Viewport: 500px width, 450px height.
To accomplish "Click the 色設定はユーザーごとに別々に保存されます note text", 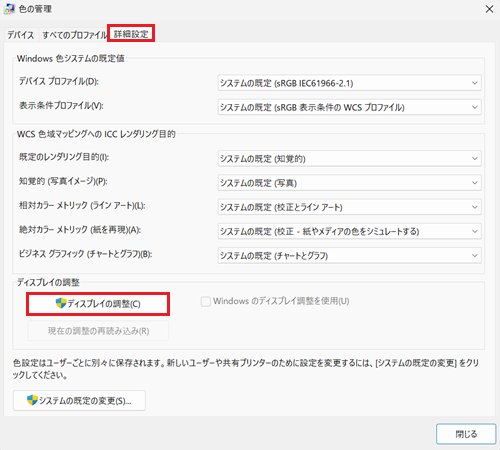I will (246, 369).
